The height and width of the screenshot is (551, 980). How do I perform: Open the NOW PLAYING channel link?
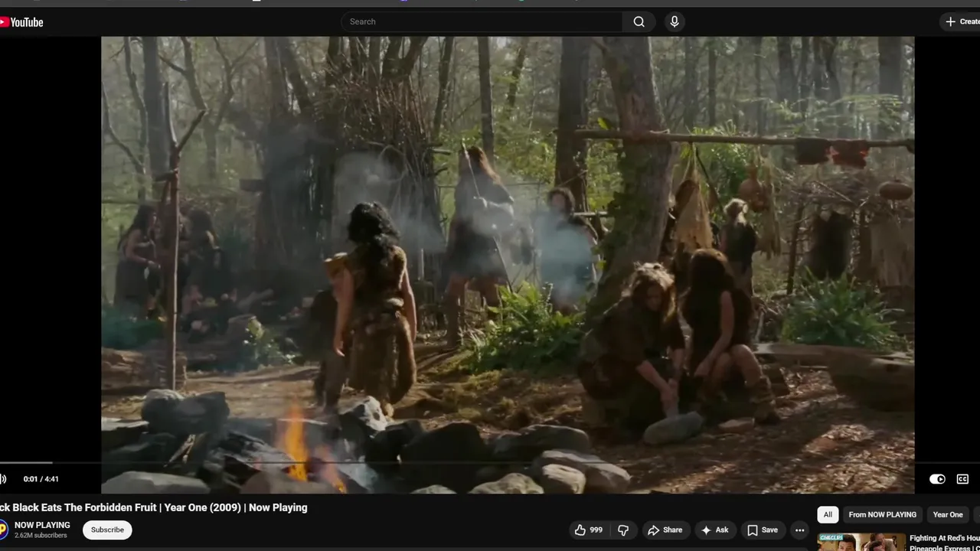(42, 525)
